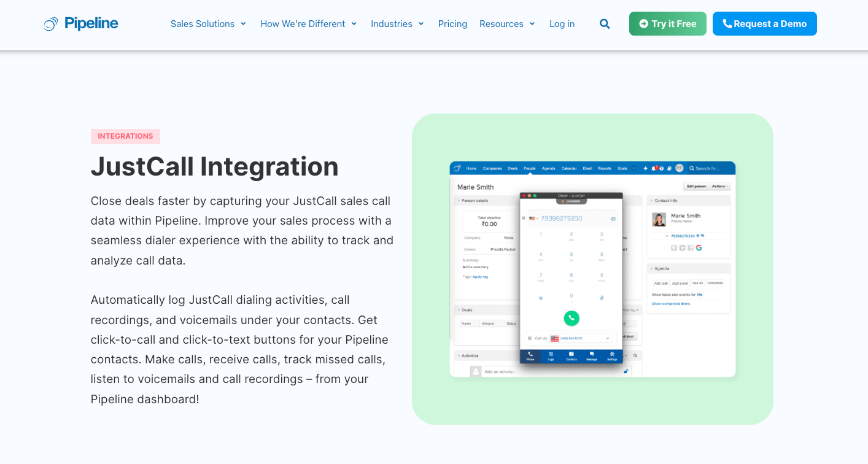Collapse the Activities panel

point(459,355)
